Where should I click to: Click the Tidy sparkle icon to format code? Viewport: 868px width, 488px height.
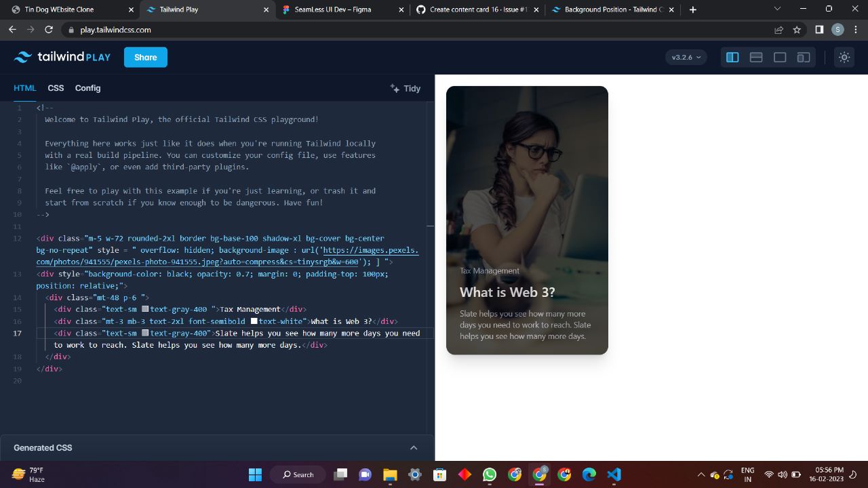coord(394,88)
